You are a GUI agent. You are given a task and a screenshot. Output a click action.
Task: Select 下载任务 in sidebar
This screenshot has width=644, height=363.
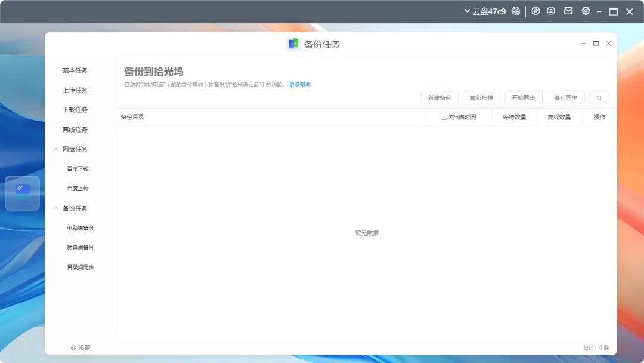(75, 110)
